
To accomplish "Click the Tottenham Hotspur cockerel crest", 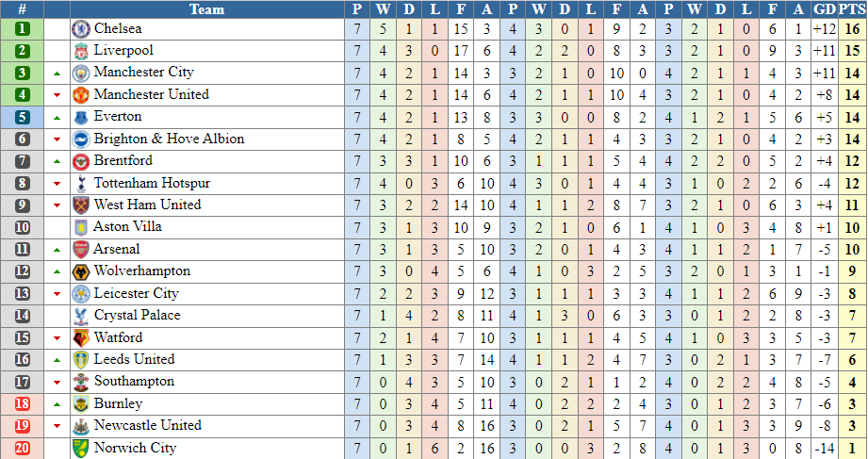I will pos(81,183).
